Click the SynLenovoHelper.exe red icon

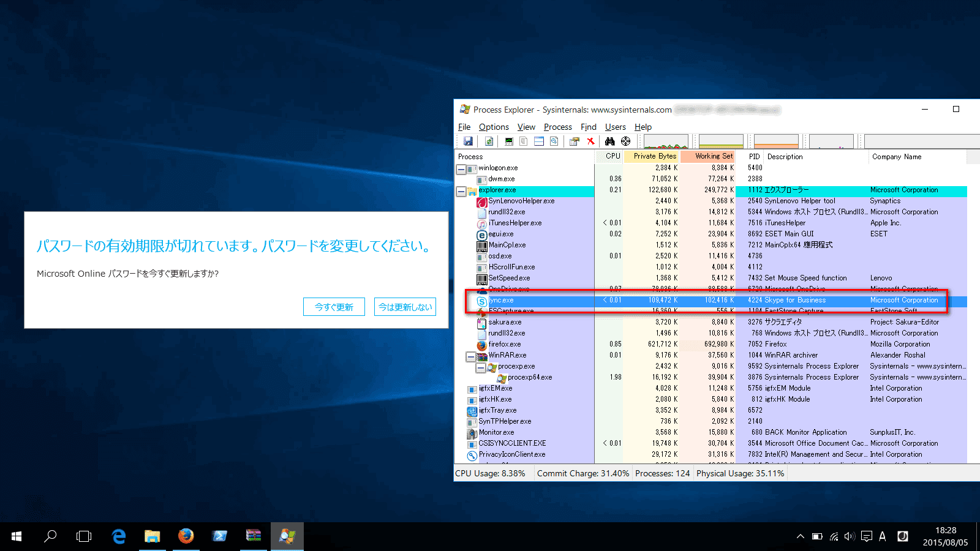(482, 201)
